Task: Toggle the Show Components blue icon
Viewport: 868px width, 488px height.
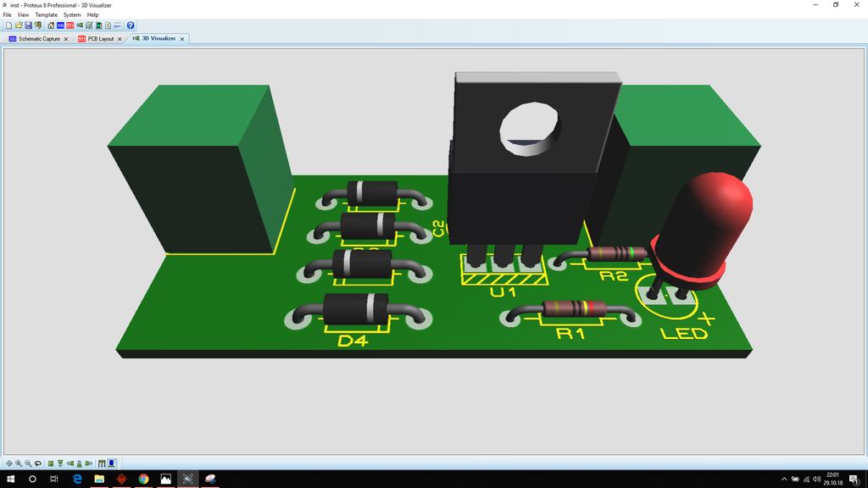Action: click(x=111, y=463)
